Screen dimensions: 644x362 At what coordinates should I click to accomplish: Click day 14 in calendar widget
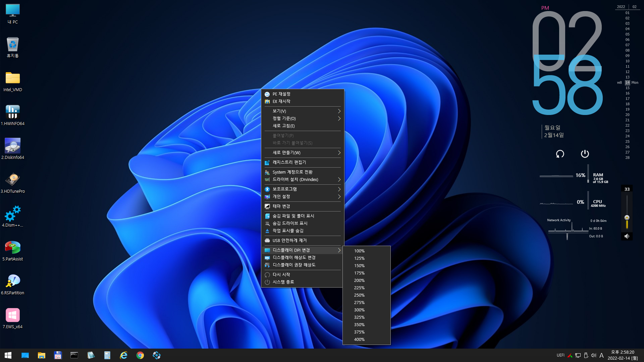point(627,82)
